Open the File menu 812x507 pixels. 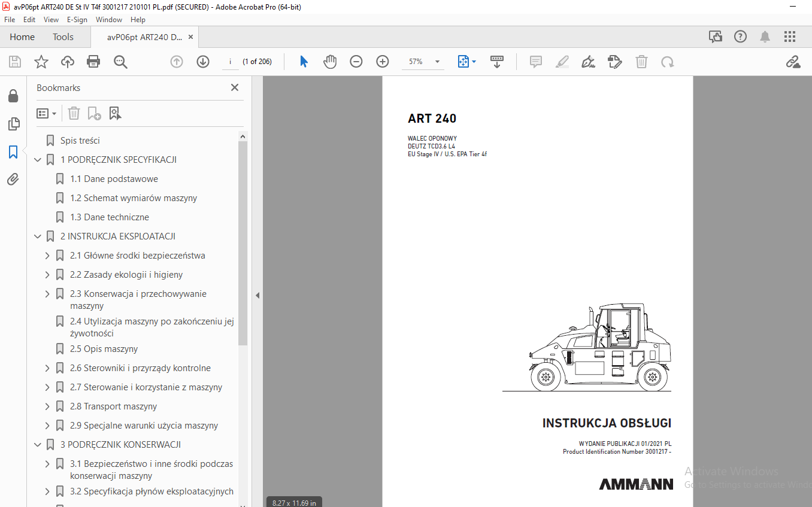tap(10, 20)
